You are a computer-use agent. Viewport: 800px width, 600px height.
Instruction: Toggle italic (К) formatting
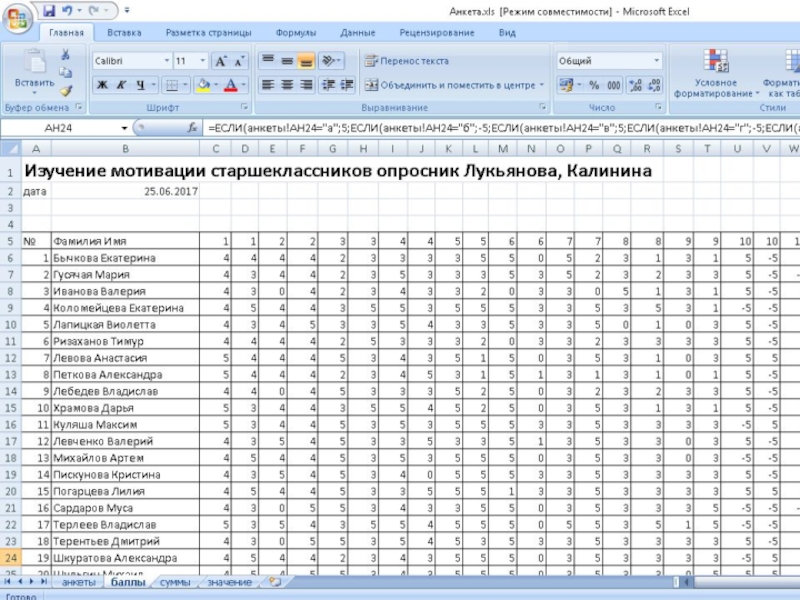point(121,86)
